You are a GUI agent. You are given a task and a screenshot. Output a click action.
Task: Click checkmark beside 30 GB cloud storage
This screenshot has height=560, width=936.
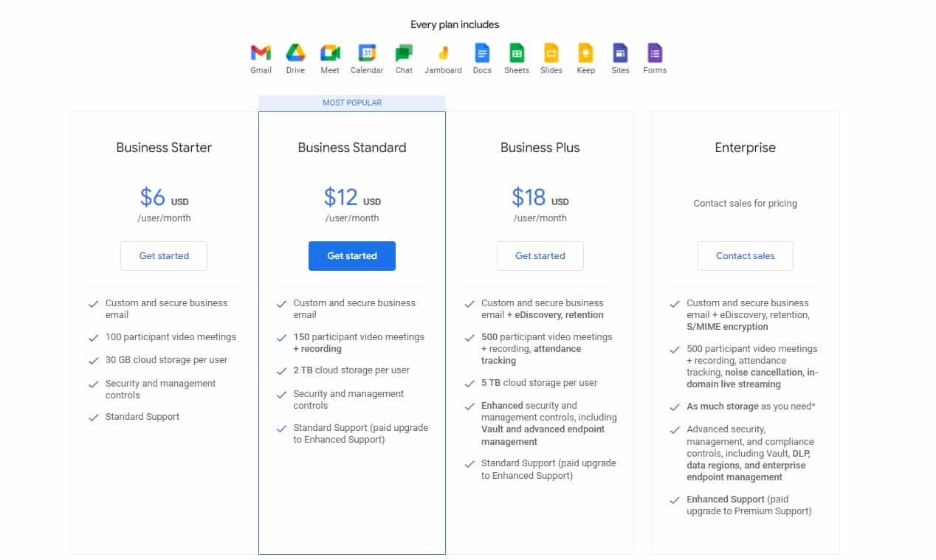pyautogui.click(x=94, y=361)
